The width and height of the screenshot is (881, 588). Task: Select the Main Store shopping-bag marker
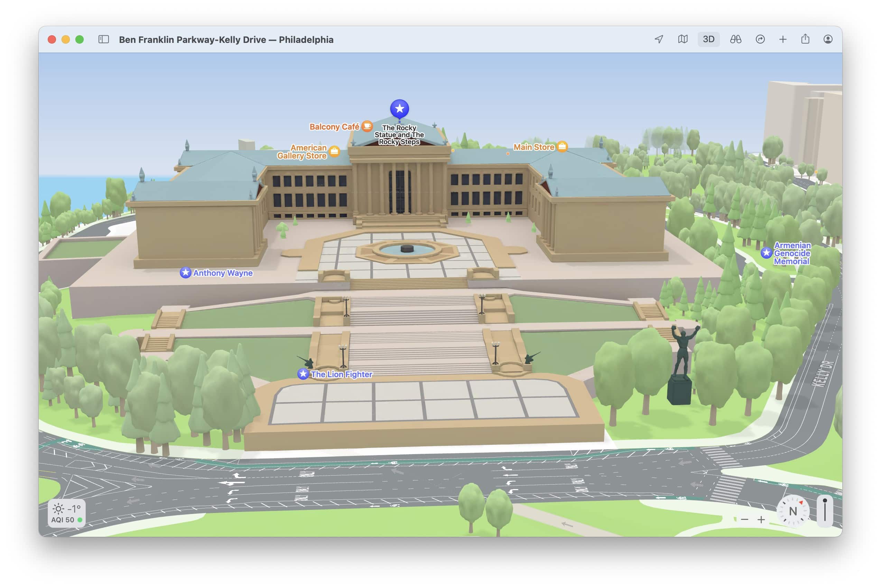(562, 147)
